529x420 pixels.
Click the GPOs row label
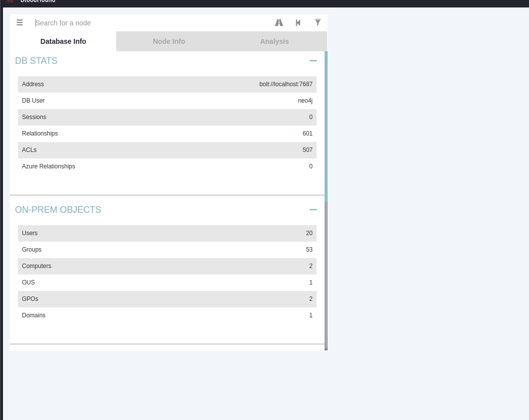(x=30, y=299)
